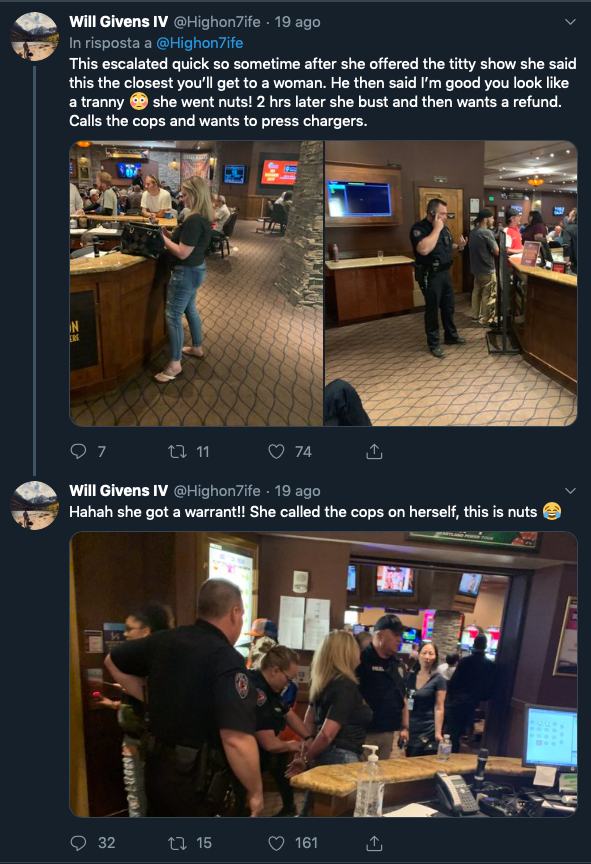Open the second tweet's 19 ago timestamp
Image resolution: width=591 pixels, height=864 pixels.
[x=297, y=491]
